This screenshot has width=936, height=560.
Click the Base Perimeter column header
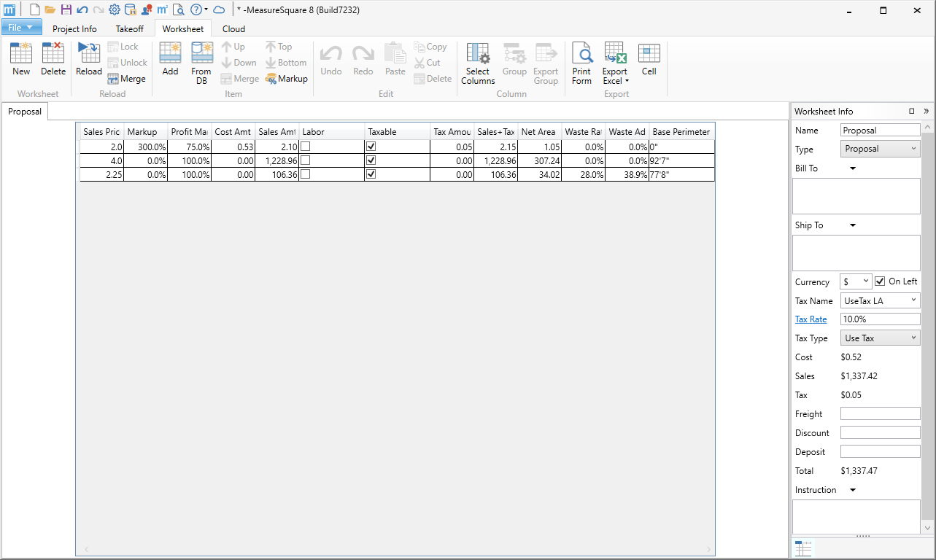coord(681,132)
